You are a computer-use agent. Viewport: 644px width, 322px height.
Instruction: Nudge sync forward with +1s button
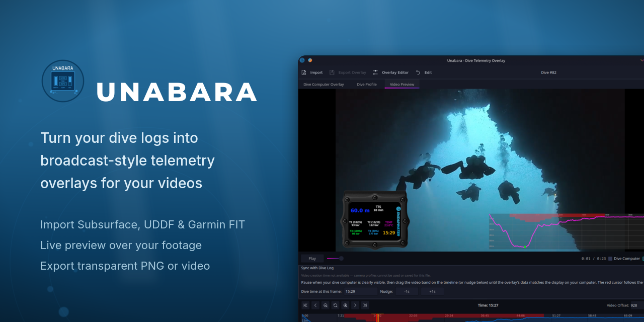coord(432,291)
